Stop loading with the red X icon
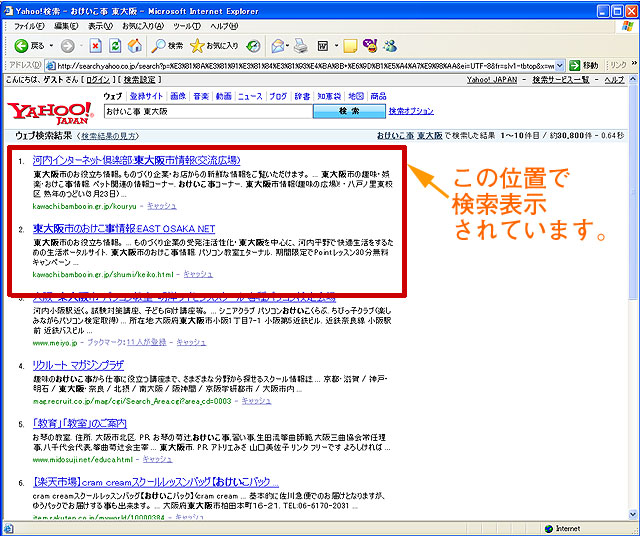This screenshot has width=640, height=536. coord(95,46)
